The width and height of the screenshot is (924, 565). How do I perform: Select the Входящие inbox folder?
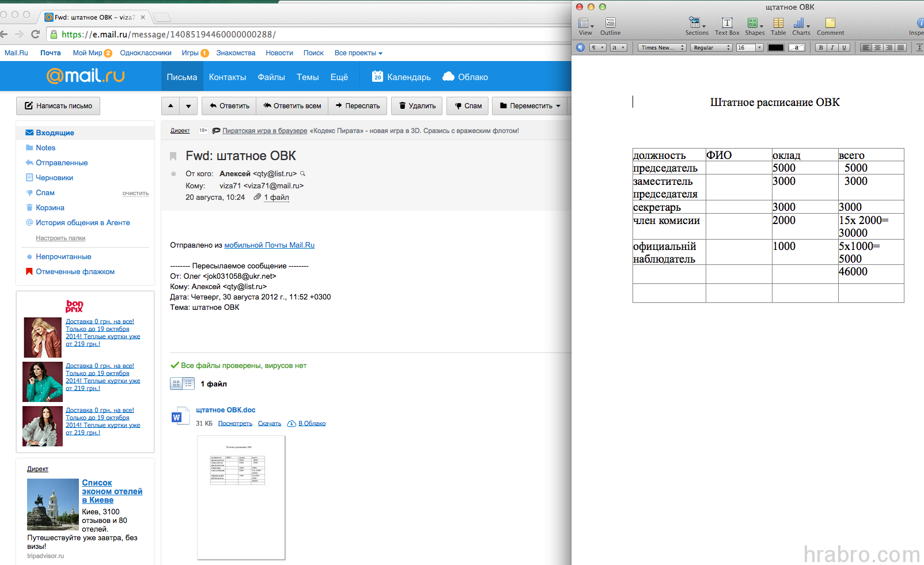[55, 133]
